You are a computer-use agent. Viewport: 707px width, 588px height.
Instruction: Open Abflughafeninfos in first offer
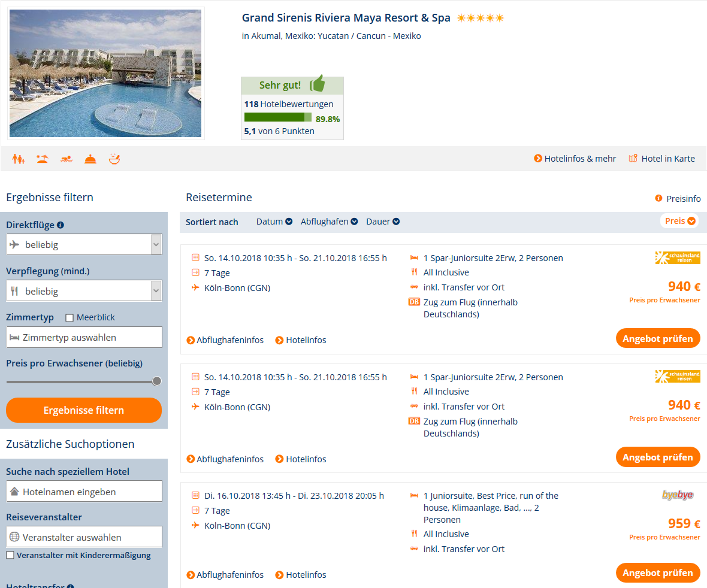tap(225, 340)
